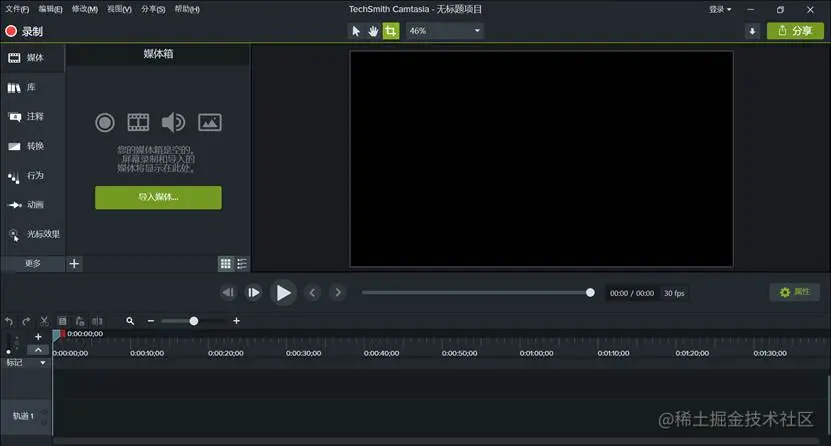Click the circular recording icon in media bin
Image resolution: width=831 pixels, height=446 pixels.
click(105, 122)
